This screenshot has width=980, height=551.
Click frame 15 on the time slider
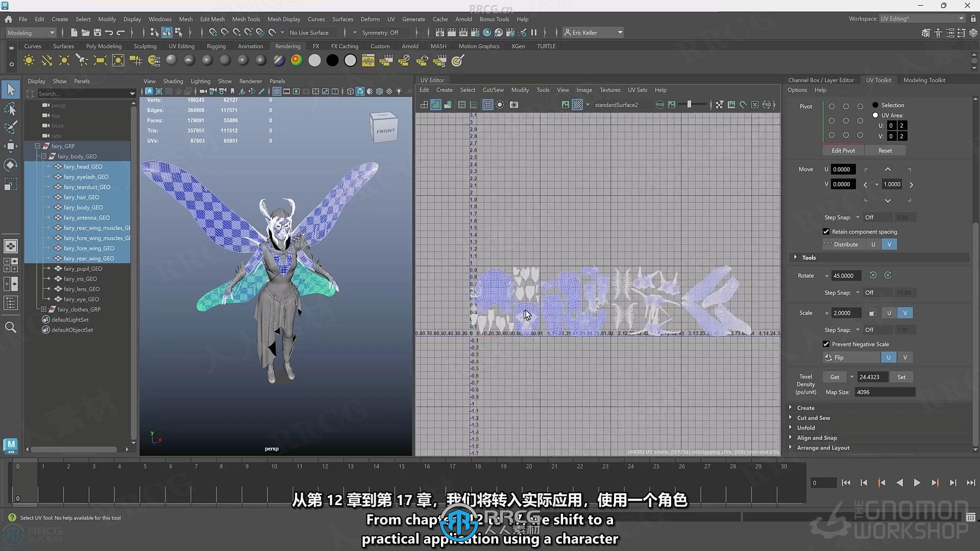click(402, 466)
